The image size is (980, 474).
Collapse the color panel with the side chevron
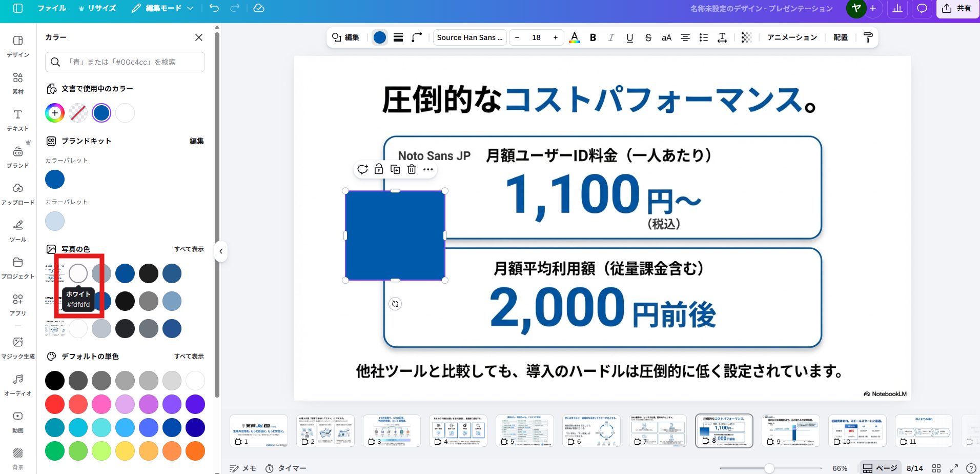pyautogui.click(x=220, y=251)
